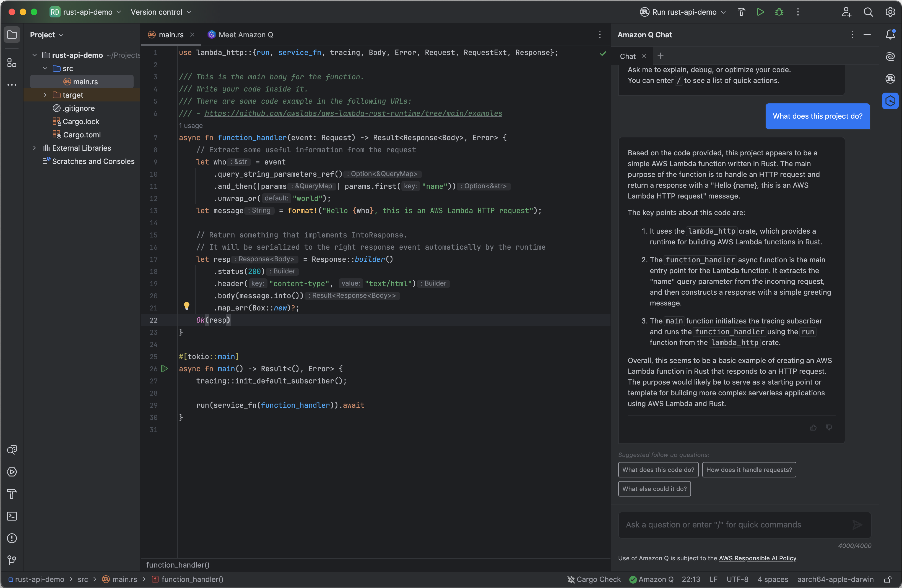The image size is (902, 588).
Task: Open IDE settings gear icon
Action: (890, 12)
